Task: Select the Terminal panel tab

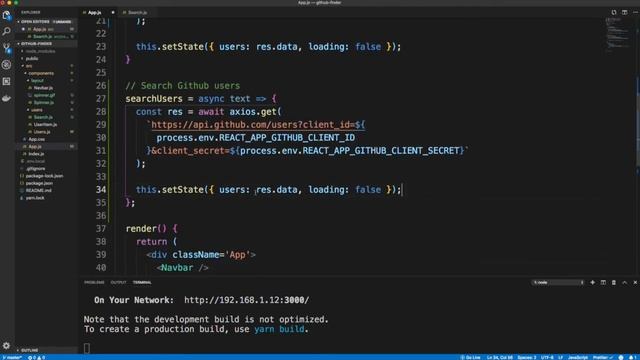Action: (x=142, y=282)
